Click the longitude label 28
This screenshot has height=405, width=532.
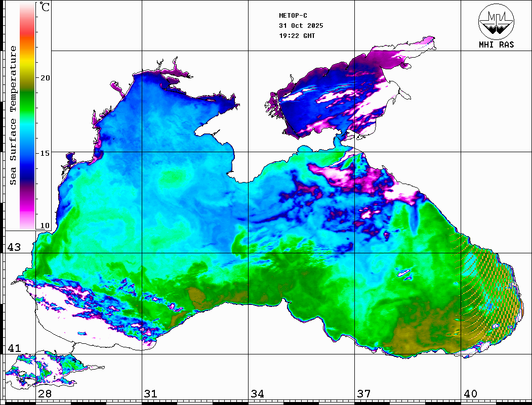pyautogui.click(x=45, y=394)
